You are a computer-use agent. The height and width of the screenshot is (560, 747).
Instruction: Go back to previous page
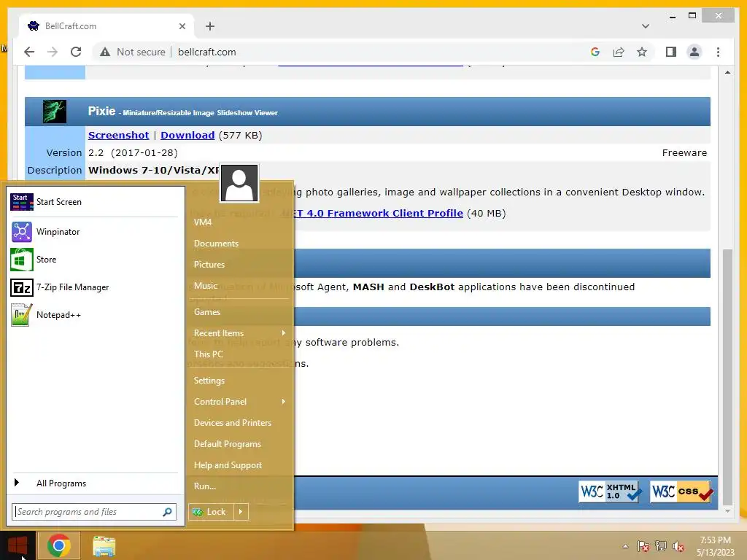(x=29, y=52)
